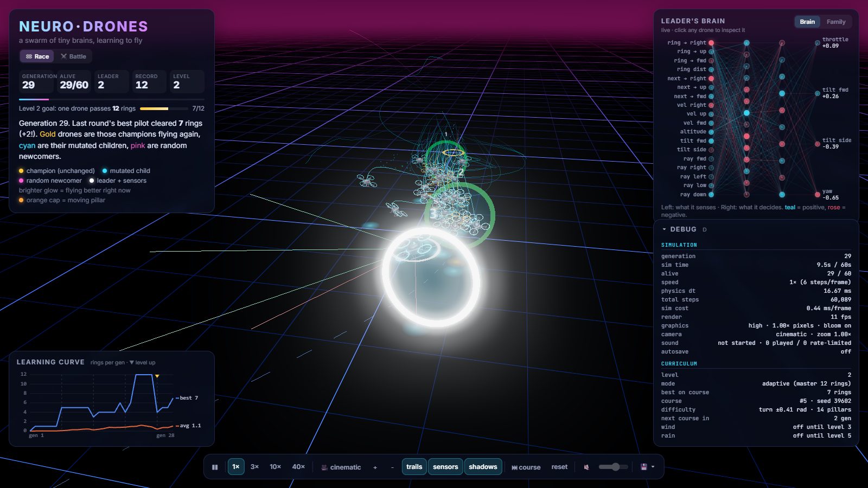The width and height of the screenshot is (868, 488).
Task: Click the 'throttle' output node
Action: coord(817,43)
